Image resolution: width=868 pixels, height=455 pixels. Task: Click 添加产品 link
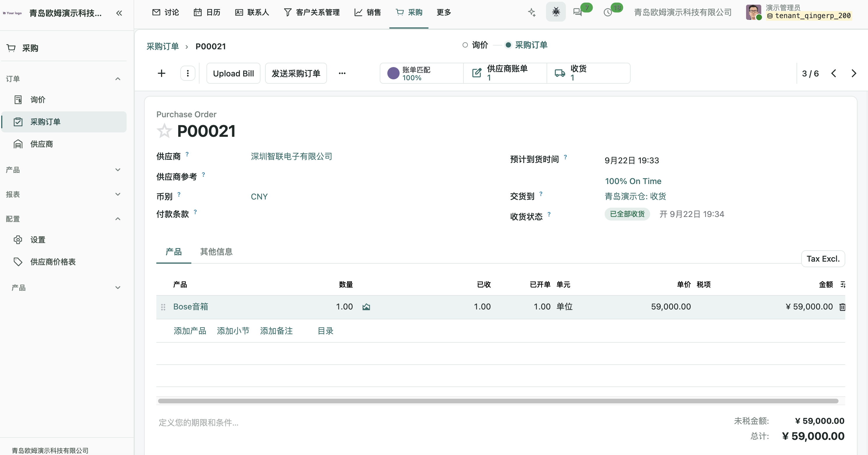190,331
